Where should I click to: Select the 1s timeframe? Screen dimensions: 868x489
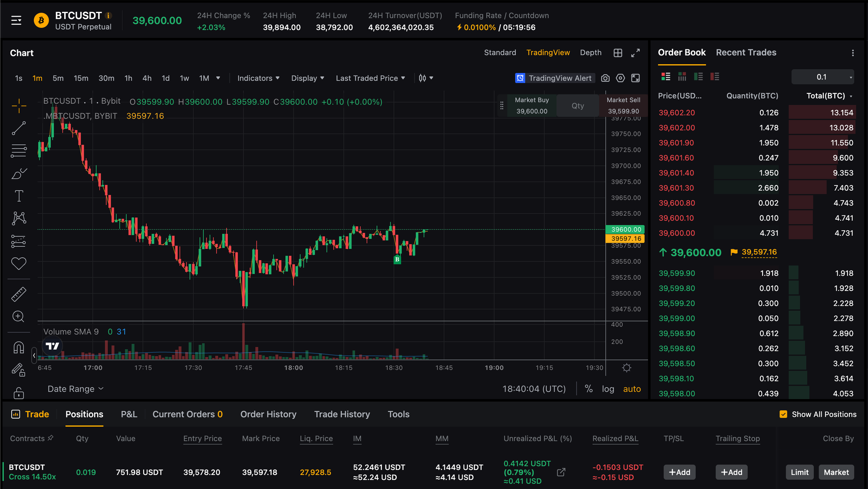[19, 78]
